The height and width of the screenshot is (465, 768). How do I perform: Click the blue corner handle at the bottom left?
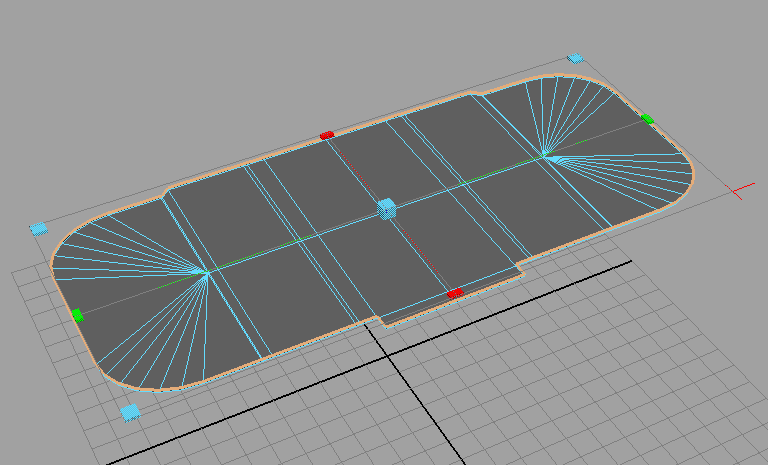click(130, 413)
